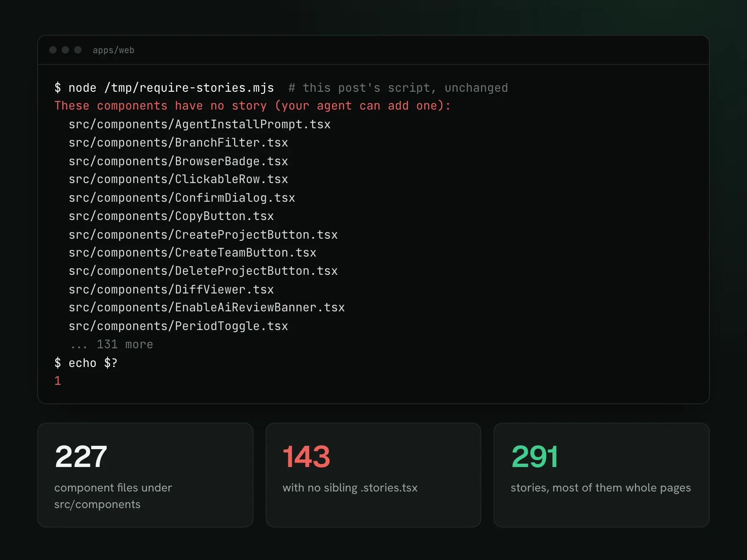Click the green 291 statistic number
Screen dimensions: 747x560
tap(535, 457)
